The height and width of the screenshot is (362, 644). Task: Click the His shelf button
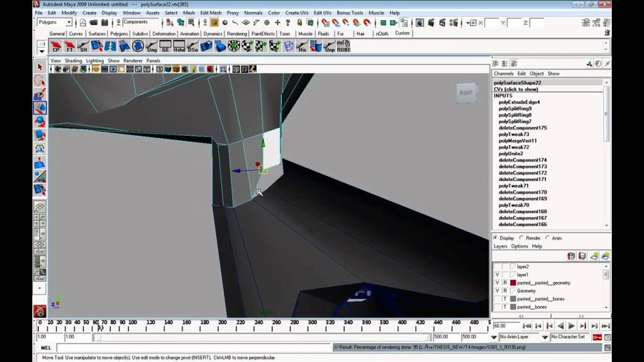pos(303,46)
